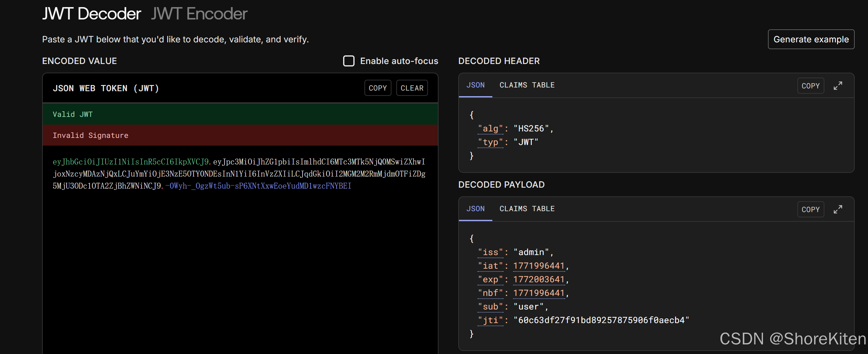Enable the auto-focus checkbox
Image resolution: width=868 pixels, height=354 pixels.
coord(348,61)
